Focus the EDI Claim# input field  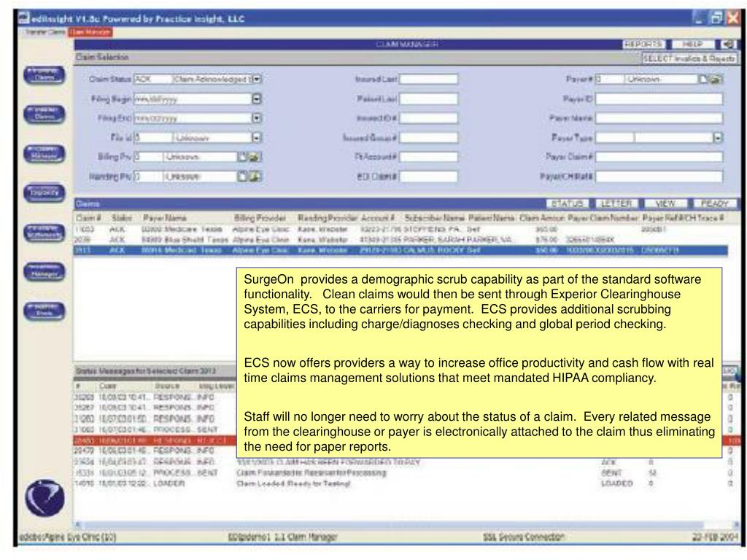tap(428, 176)
